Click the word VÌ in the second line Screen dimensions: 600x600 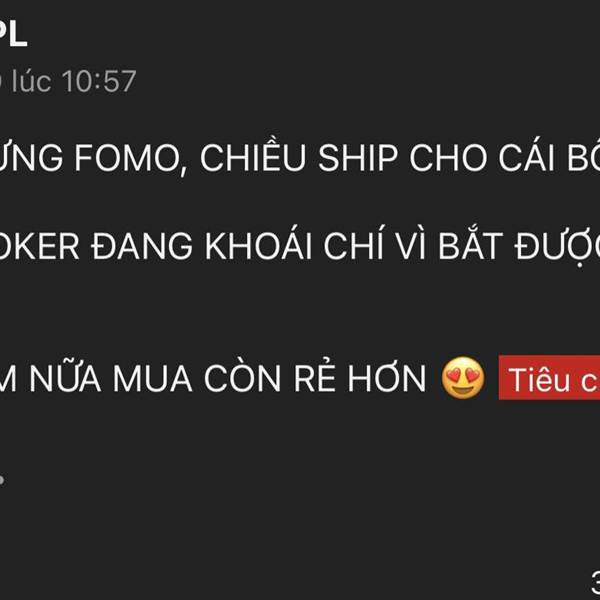pyautogui.click(x=411, y=243)
